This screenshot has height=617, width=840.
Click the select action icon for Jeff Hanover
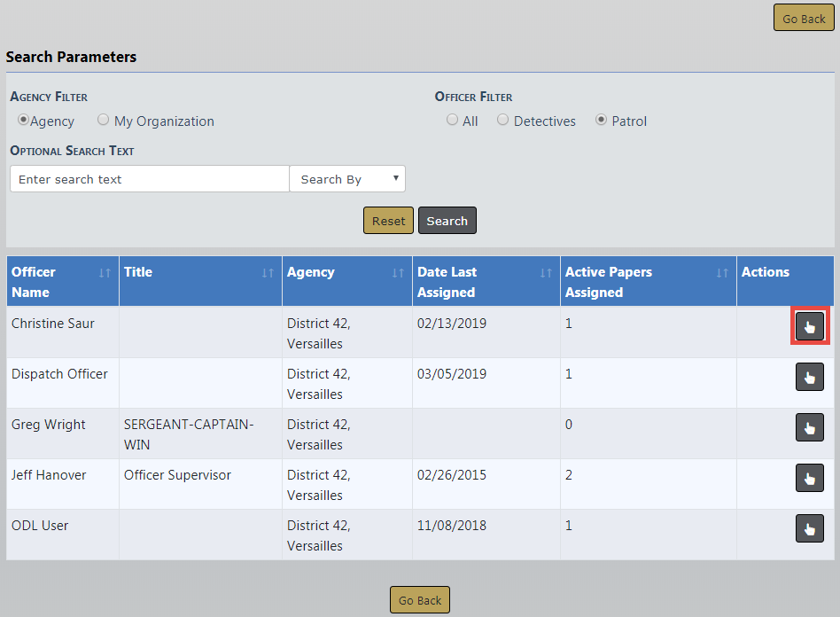[x=809, y=478]
